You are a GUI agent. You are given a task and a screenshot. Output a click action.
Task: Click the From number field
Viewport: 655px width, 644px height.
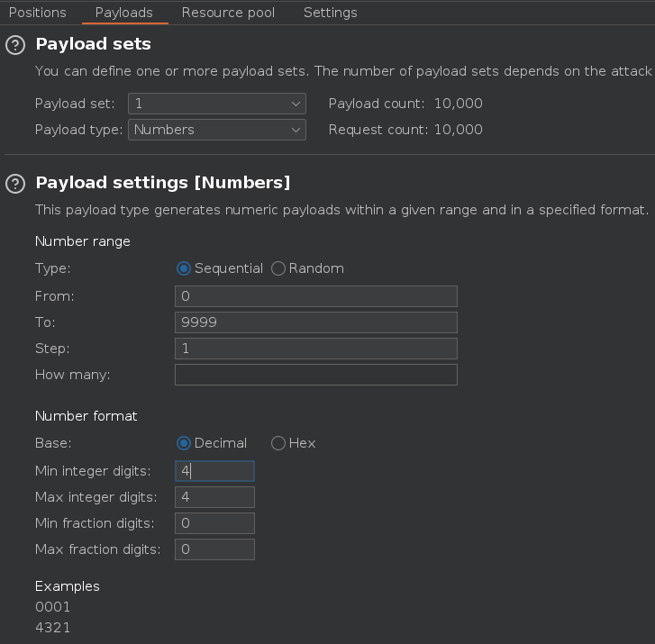pos(315,296)
